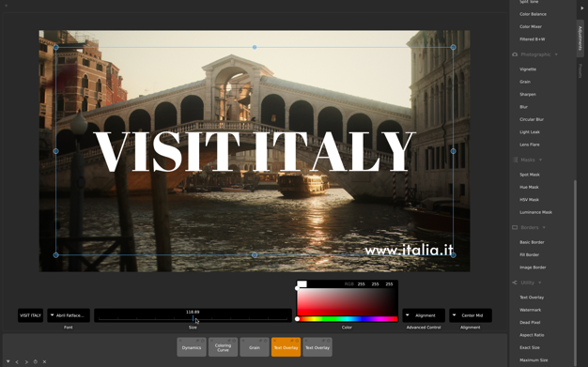
Task: Click the Masks section icon
Action: click(515, 160)
